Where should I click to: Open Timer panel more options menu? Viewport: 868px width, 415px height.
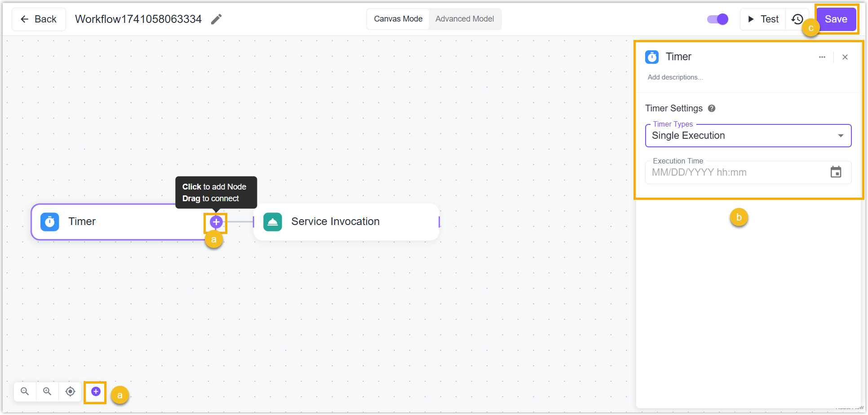[822, 57]
